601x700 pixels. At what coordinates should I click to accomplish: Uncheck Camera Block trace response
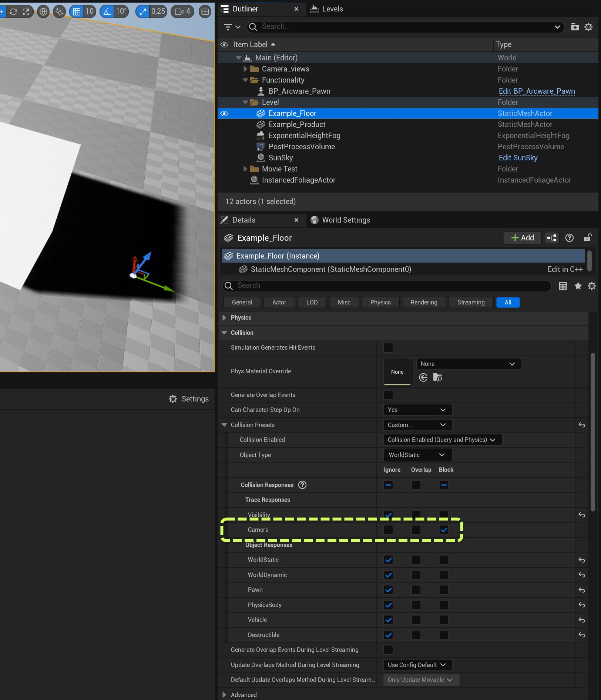point(444,530)
